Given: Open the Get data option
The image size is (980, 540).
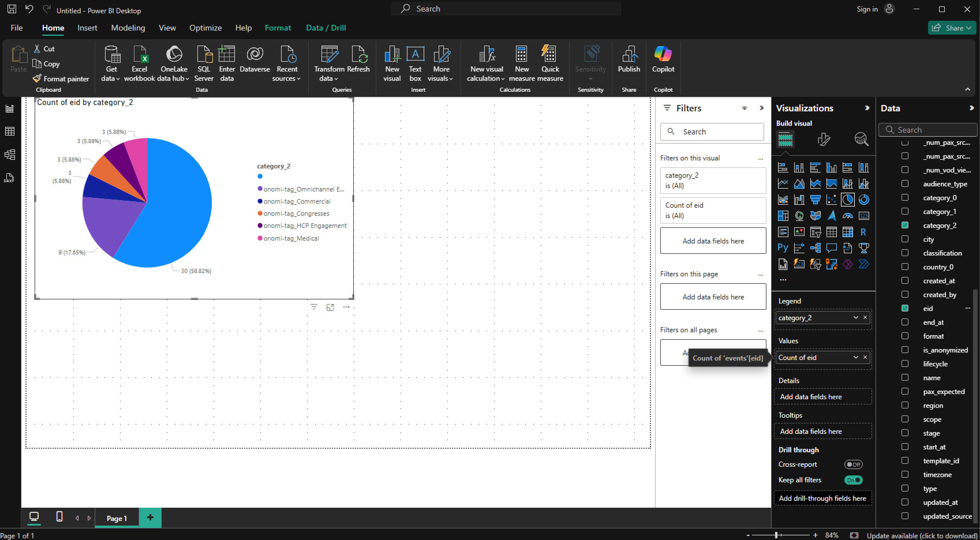Looking at the screenshot, I should (x=111, y=63).
